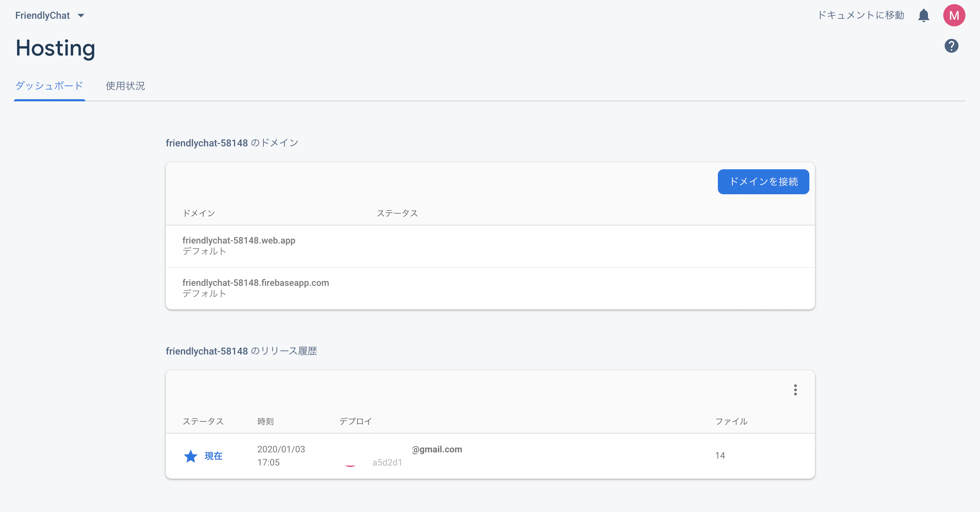Viewport: 980px width, 512px height.
Task: Click the blue star current-release icon
Action: (191, 456)
